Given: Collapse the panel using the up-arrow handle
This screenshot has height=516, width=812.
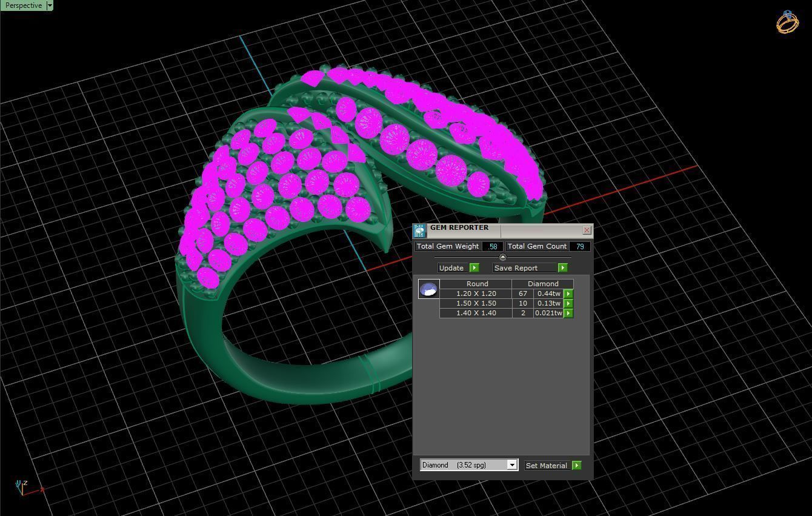Looking at the screenshot, I should [x=502, y=257].
